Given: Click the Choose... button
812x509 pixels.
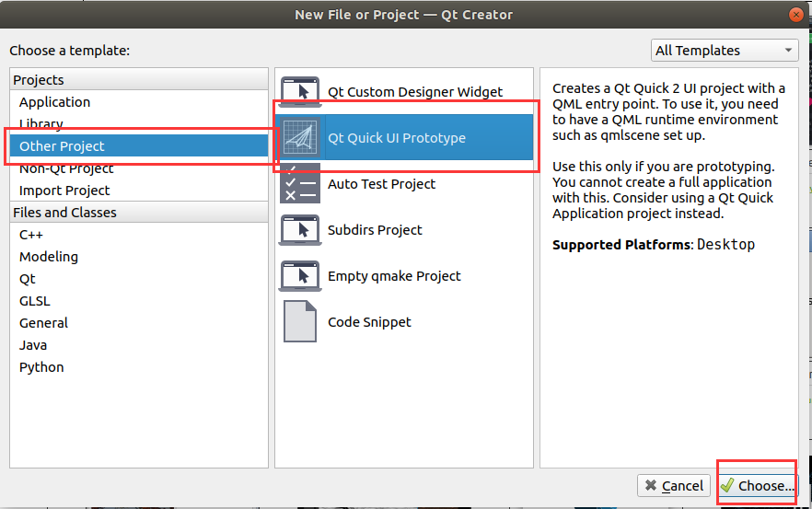Looking at the screenshot, I should (759, 486).
